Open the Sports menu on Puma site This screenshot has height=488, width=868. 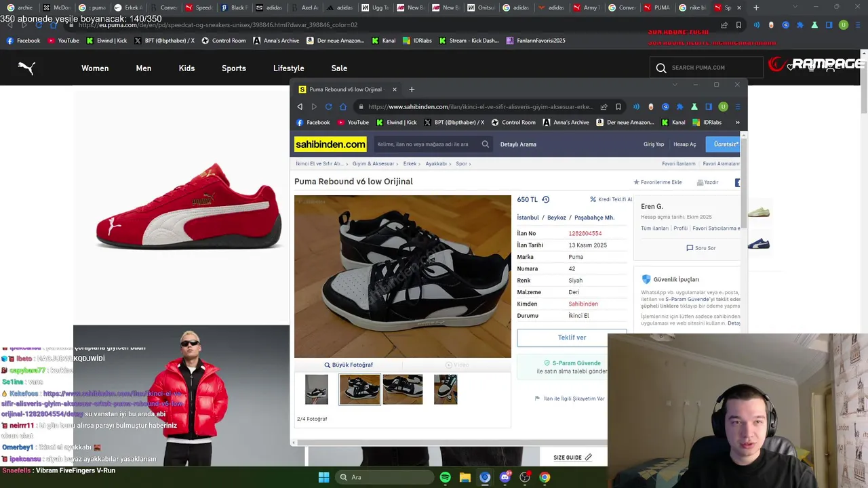pos(234,68)
